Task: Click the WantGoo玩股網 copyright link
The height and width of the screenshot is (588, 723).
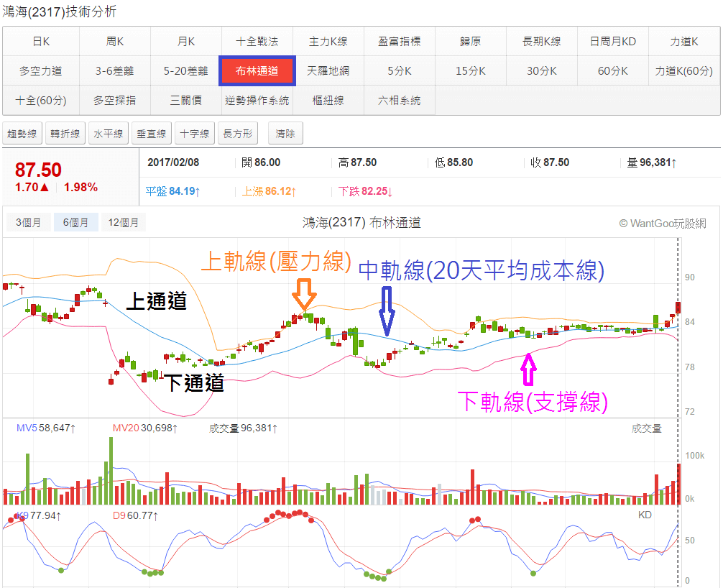Action: click(x=662, y=224)
